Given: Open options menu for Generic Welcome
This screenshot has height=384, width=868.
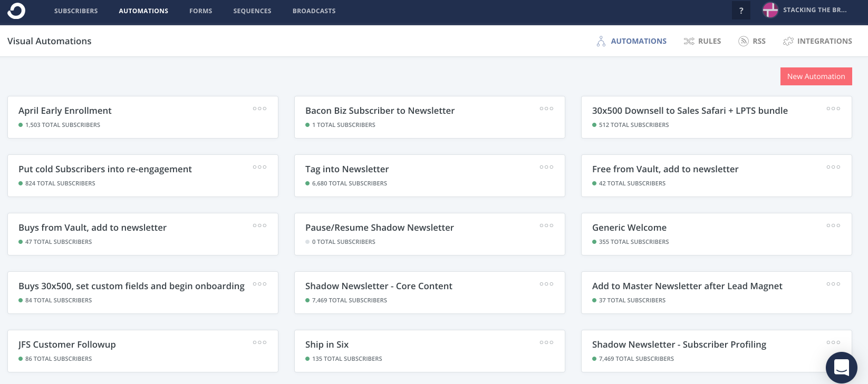Looking at the screenshot, I should coord(833,225).
